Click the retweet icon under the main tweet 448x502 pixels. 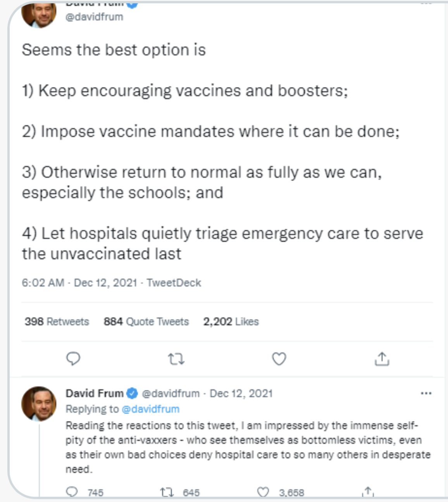pyautogui.click(x=176, y=359)
